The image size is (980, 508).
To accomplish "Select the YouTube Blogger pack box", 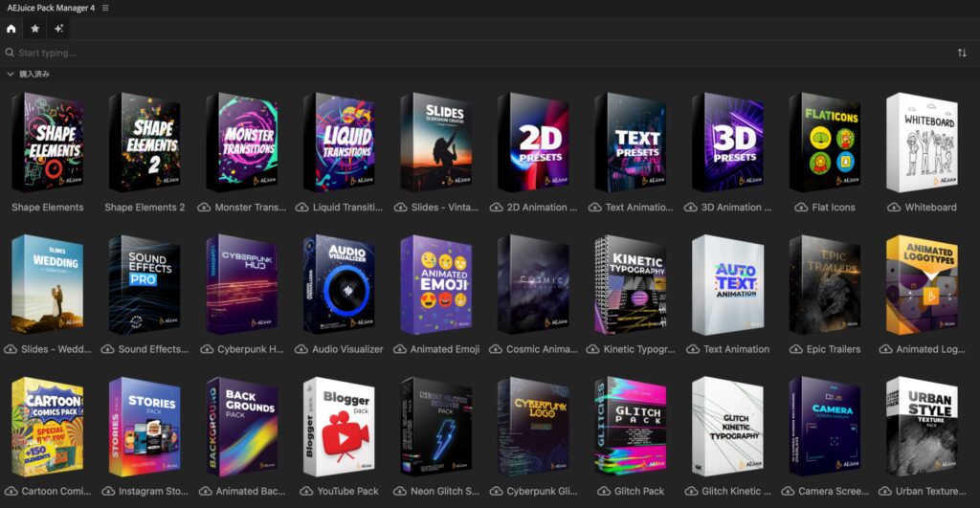I will (x=338, y=426).
